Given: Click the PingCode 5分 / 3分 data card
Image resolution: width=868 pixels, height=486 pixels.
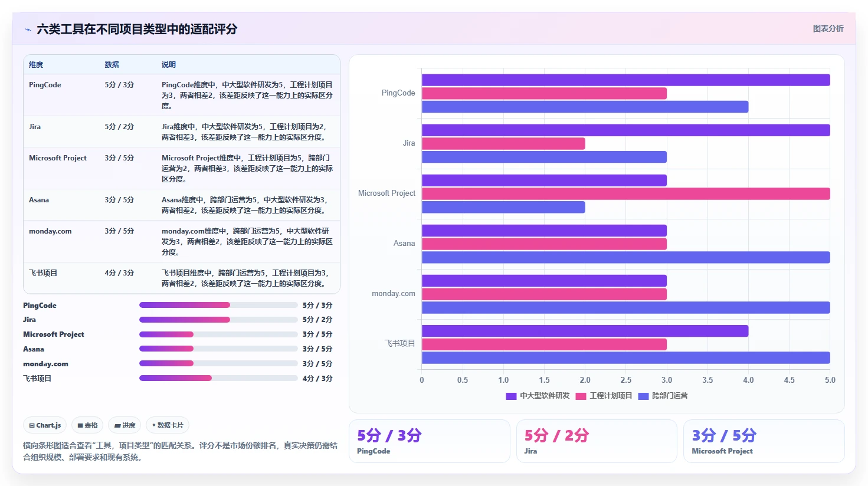Looking at the screenshot, I should coord(430,441).
